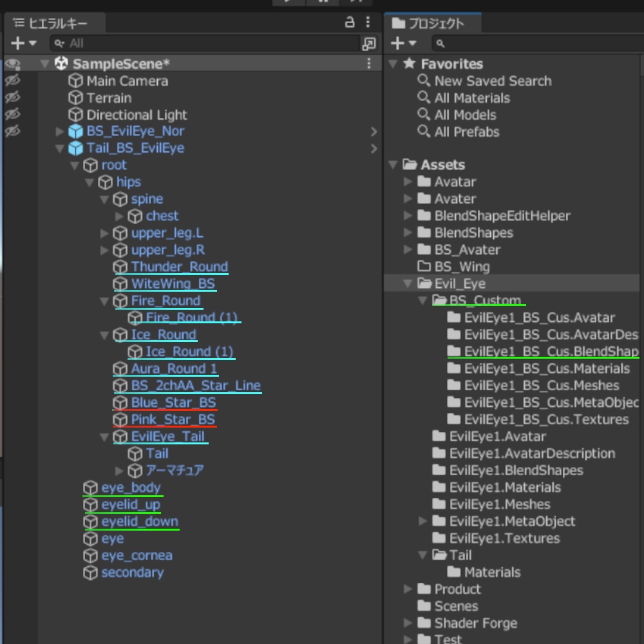The height and width of the screenshot is (644, 644).
Task: Click the BS_EvilEye_Nor blue prefab icon
Action: [x=75, y=131]
